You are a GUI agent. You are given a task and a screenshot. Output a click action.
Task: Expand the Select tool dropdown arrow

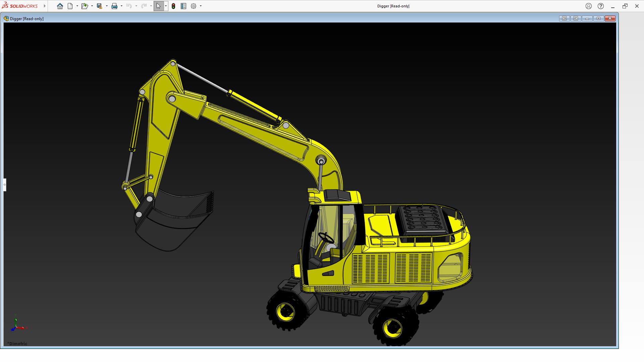(x=166, y=6)
